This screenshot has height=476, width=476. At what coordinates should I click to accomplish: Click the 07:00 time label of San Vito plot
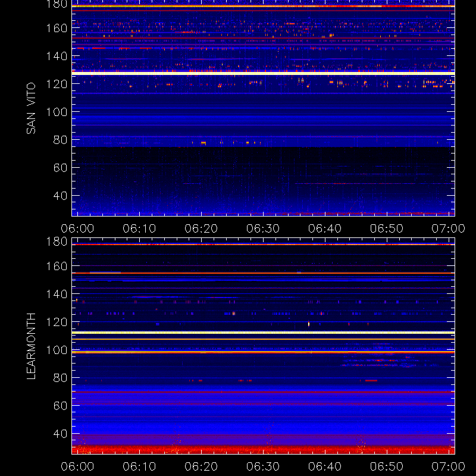coord(449,228)
